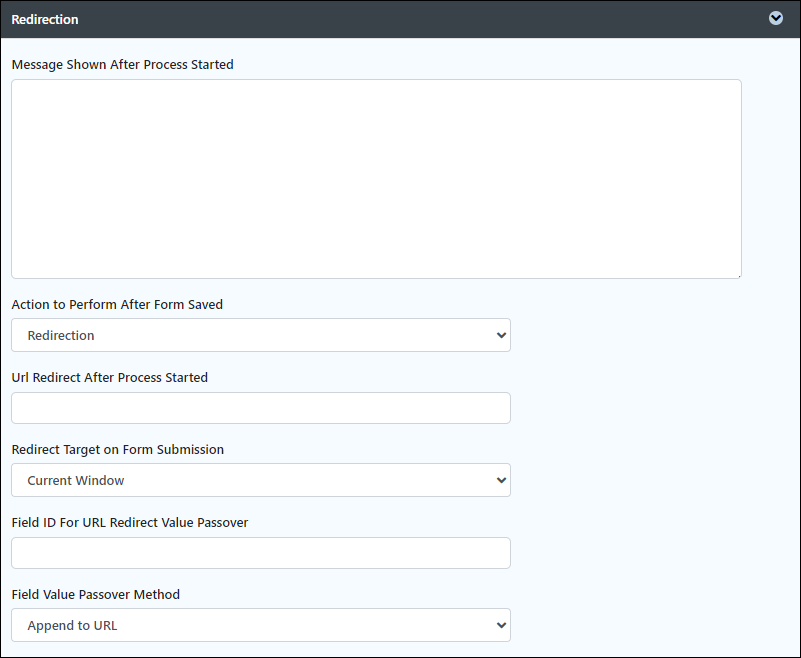Click the Url Redirect After Process Started label
Image resolution: width=801 pixels, height=658 pixels.
[x=110, y=378]
